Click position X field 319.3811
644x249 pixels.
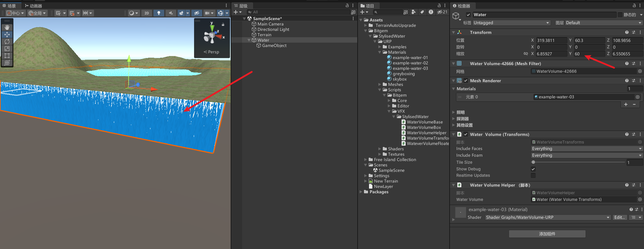[551, 40]
